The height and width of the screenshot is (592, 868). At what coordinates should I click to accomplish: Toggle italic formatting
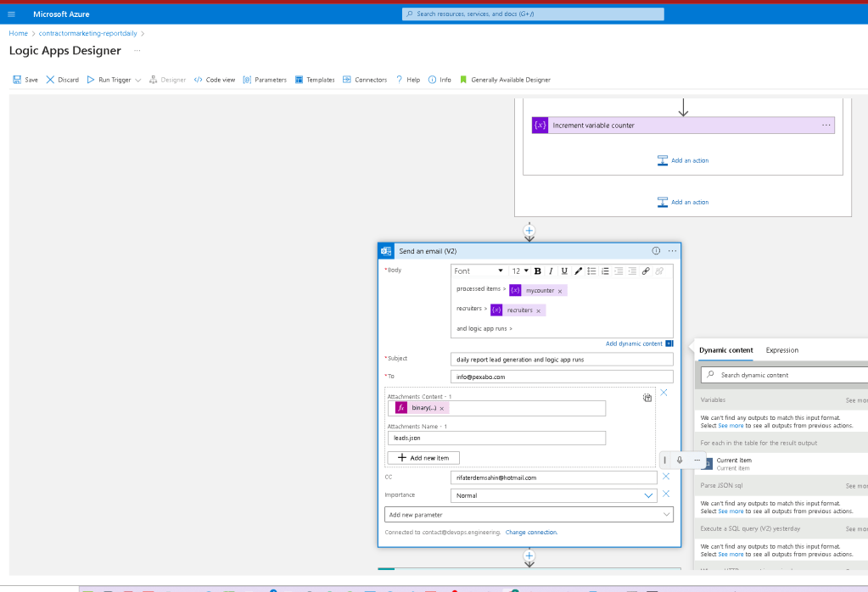point(551,271)
